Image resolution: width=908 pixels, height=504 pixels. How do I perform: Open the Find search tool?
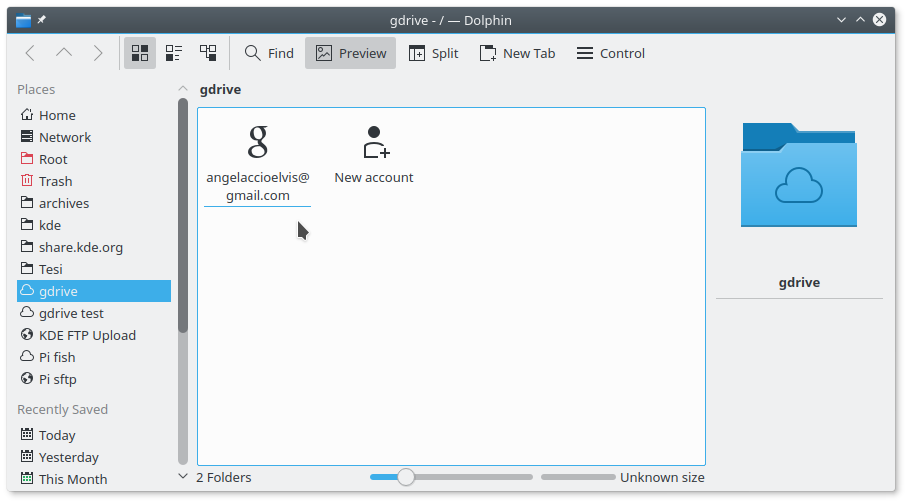click(269, 53)
